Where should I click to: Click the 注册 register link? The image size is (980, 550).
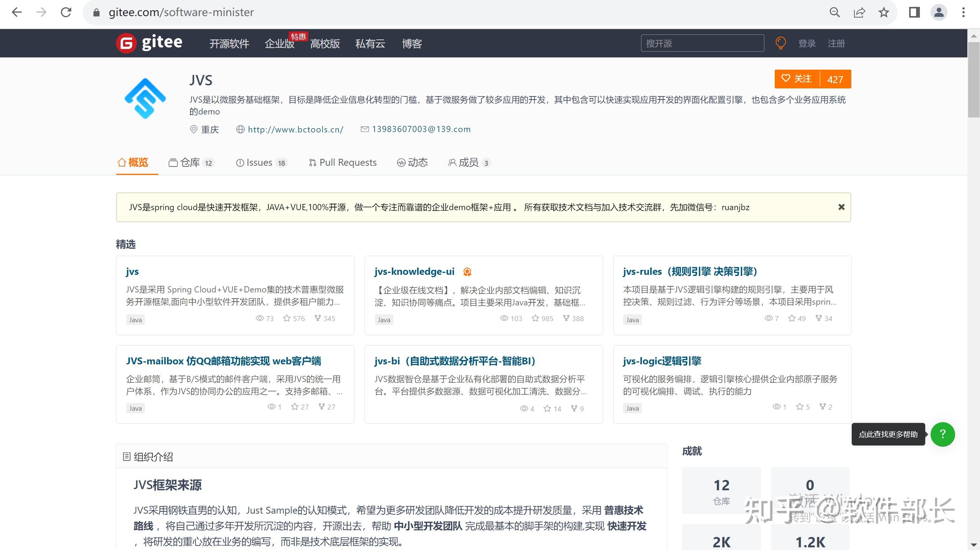[x=836, y=44]
